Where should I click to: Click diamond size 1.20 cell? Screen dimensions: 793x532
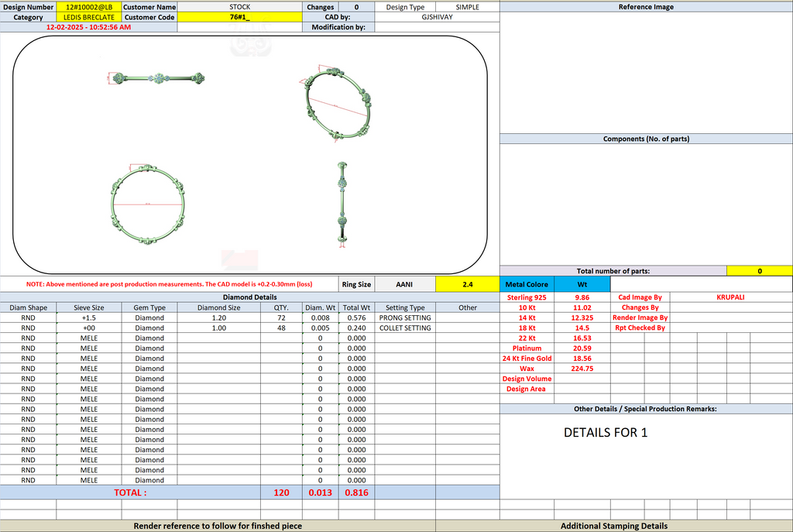click(219, 317)
